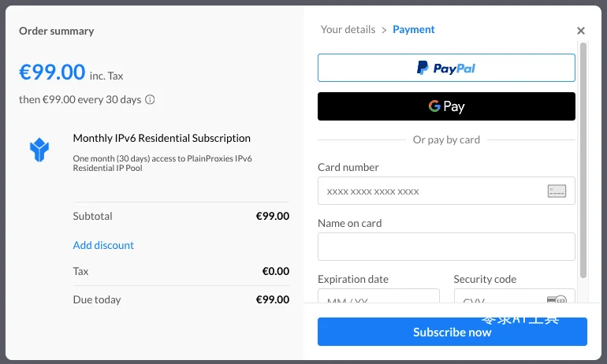
Task: Click the breadcrumb chevron after Your details
Action: coord(384,30)
